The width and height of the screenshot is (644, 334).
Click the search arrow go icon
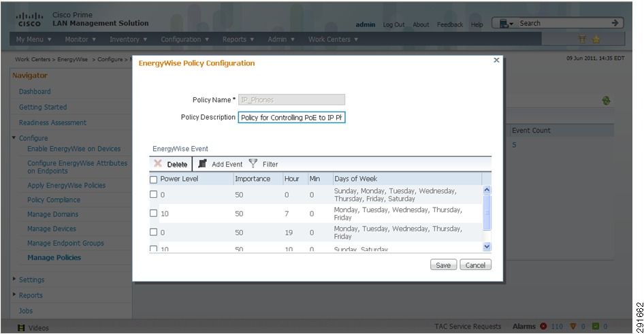615,23
